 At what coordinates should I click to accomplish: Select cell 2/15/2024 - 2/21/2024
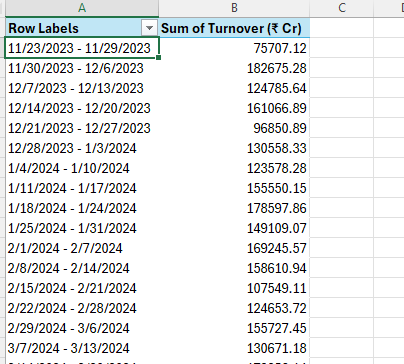(x=82, y=288)
